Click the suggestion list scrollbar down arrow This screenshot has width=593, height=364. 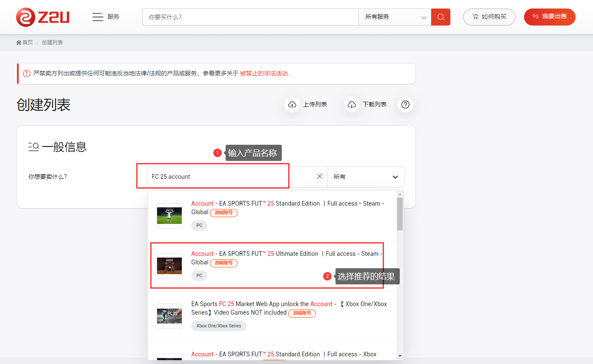coord(400,355)
